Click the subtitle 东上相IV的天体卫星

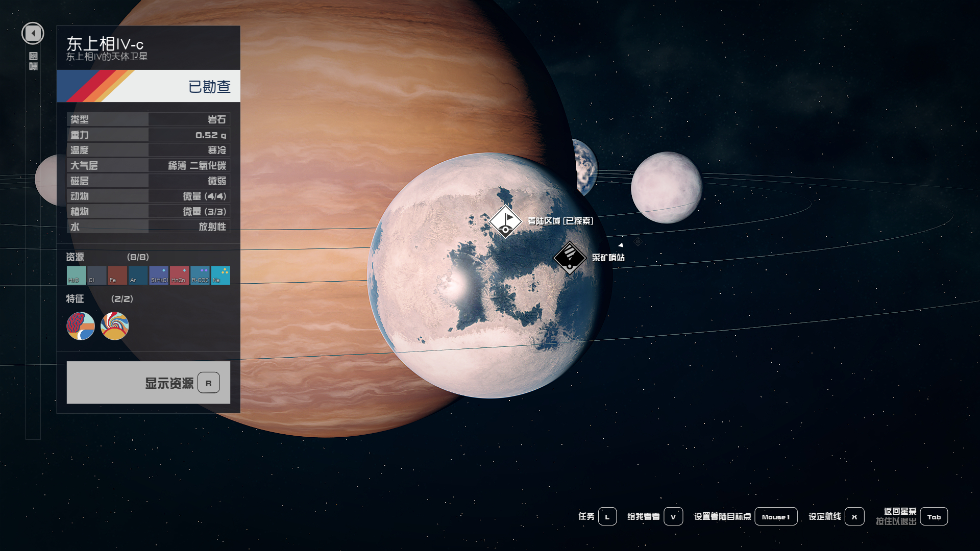point(107,57)
